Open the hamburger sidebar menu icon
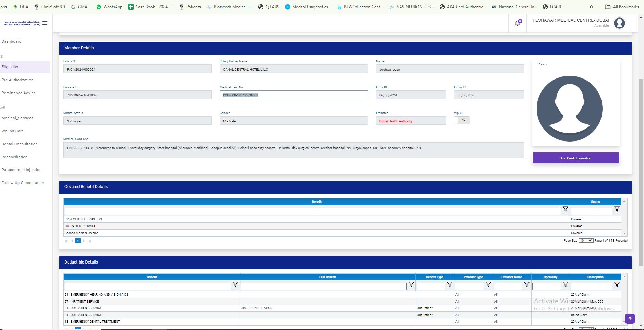644x330 pixels. [45, 23]
